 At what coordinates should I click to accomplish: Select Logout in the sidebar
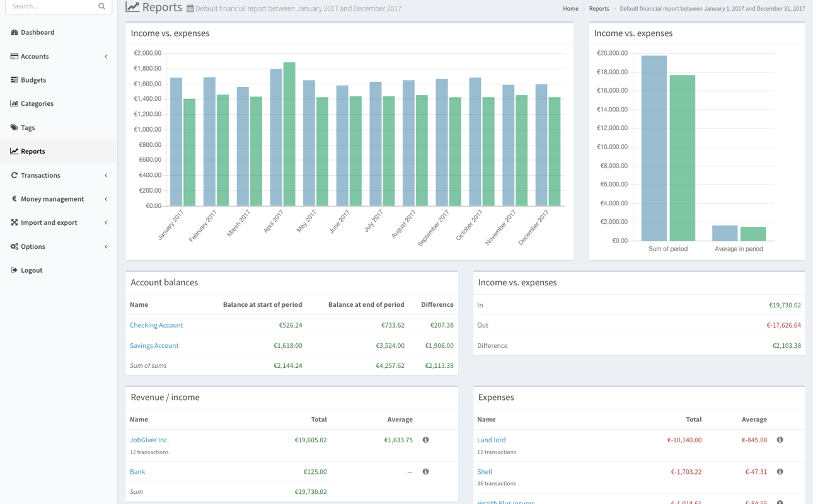(x=32, y=270)
